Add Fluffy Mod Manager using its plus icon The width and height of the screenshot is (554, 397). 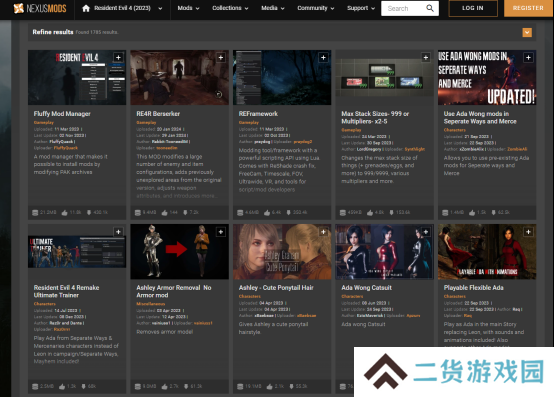pos(118,57)
